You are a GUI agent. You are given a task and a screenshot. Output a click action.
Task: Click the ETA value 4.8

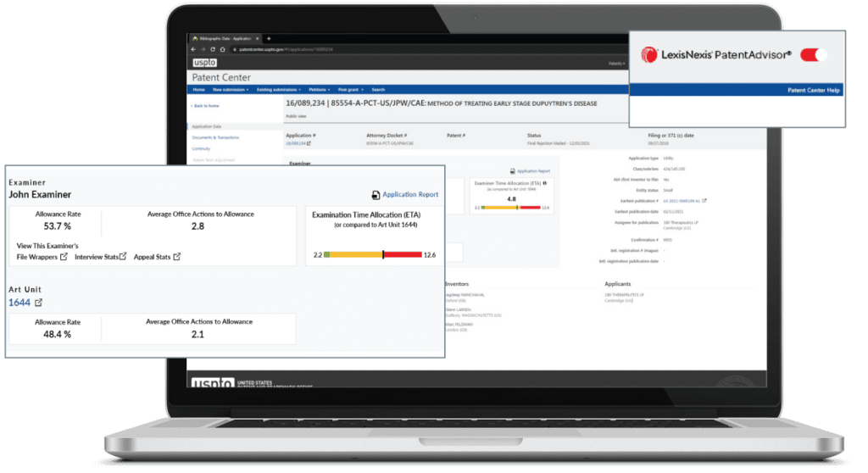511,199
